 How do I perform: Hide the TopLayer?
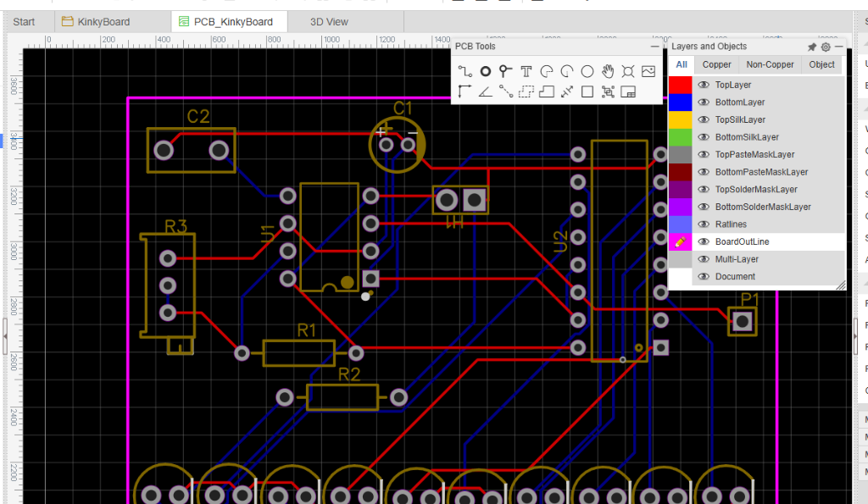[704, 85]
